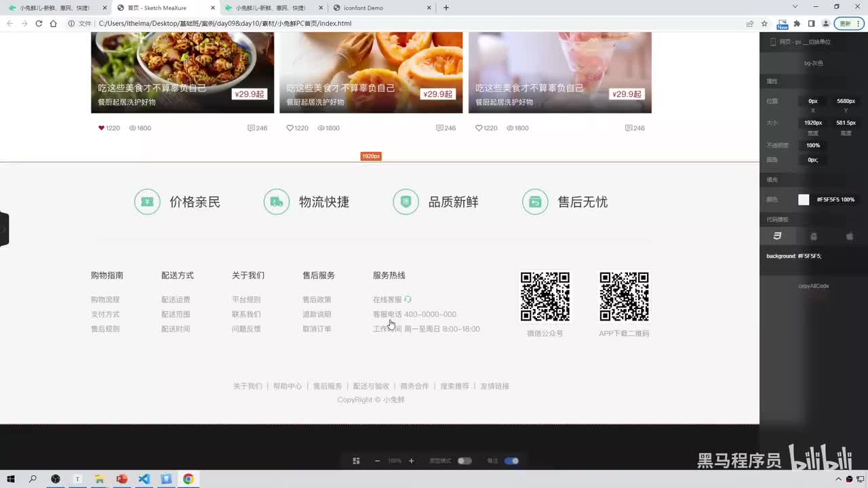This screenshot has width=868, height=488.
Task: Click the headset icon next to 在线客服
Action: pos(408,300)
